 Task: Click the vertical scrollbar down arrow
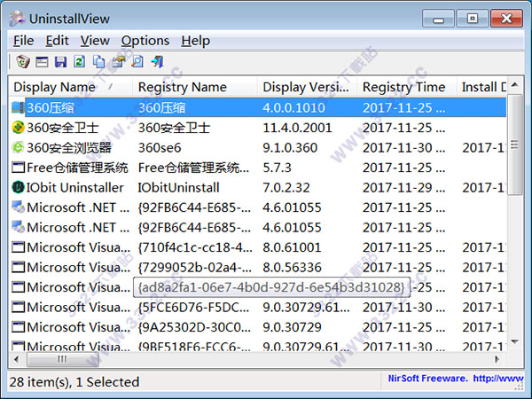[515, 342]
